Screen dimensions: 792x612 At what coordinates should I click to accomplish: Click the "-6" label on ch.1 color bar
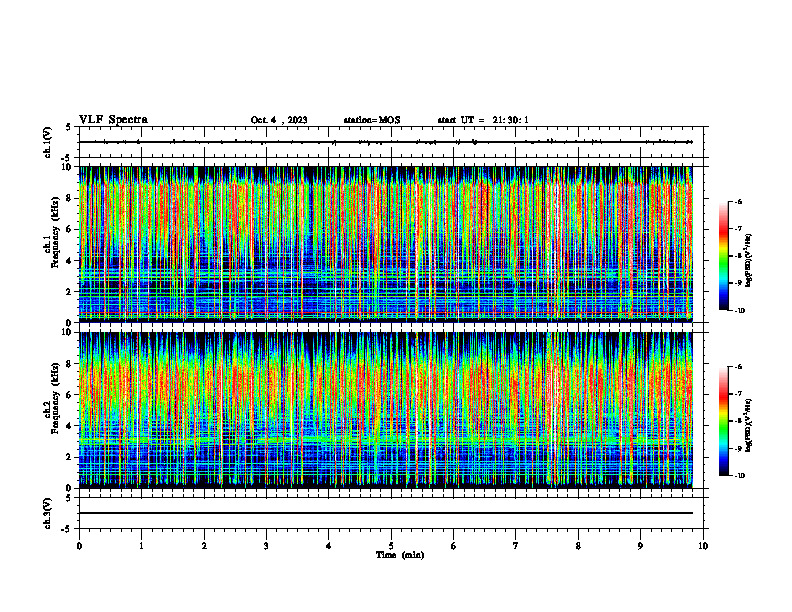coord(738,202)
